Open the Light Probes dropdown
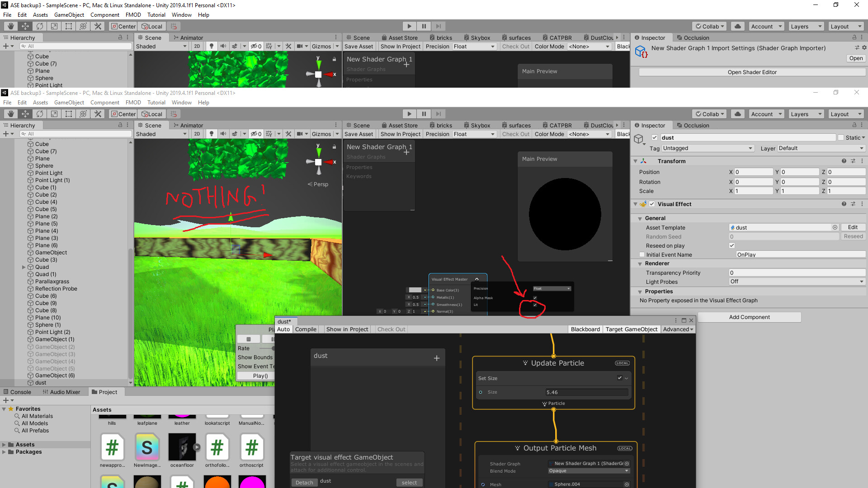868x488 pixels. 797,282
